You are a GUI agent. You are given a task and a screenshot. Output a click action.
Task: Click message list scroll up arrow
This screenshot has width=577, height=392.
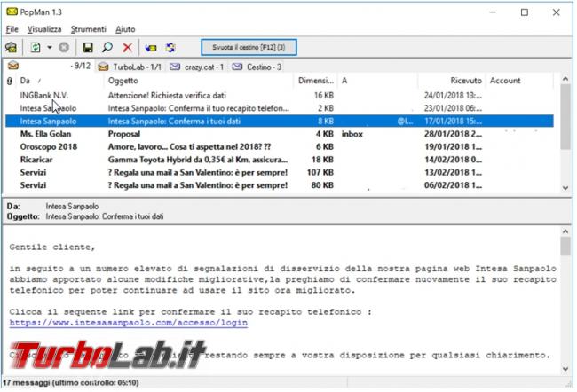point(565,79)
